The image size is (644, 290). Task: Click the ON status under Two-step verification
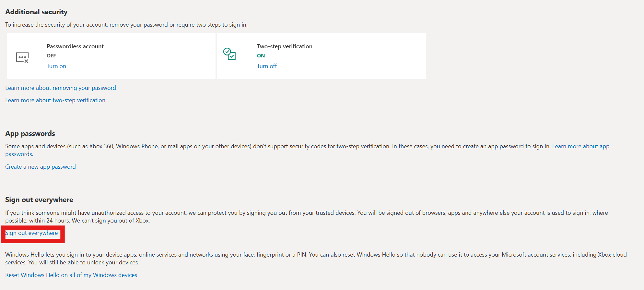(x=261, y=56)
